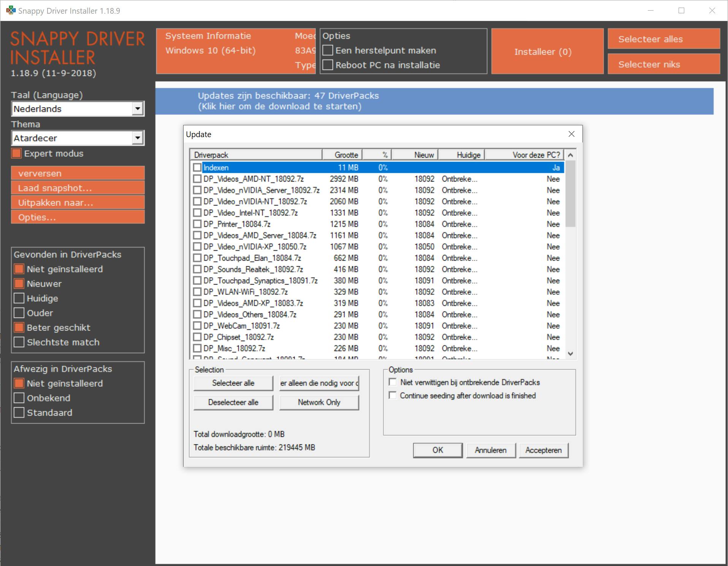The height and width of the screenshot is (566, 728).
Task: Toggle Beter geschikt filter
Action: tap(19, 327)
